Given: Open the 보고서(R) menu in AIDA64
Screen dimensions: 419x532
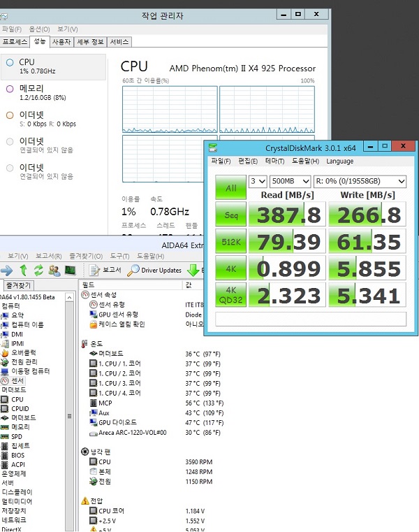Looking at the screenshot, I should click(x=48, y=256).
